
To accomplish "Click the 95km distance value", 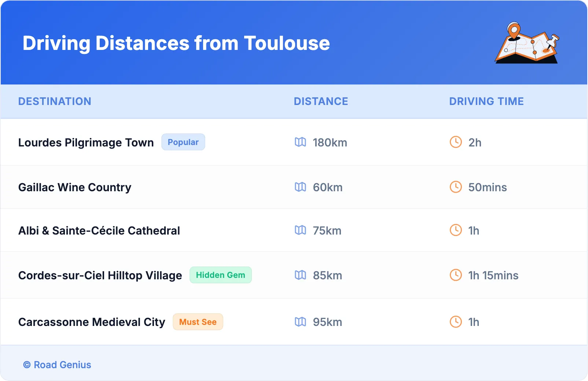I will 327,322.
